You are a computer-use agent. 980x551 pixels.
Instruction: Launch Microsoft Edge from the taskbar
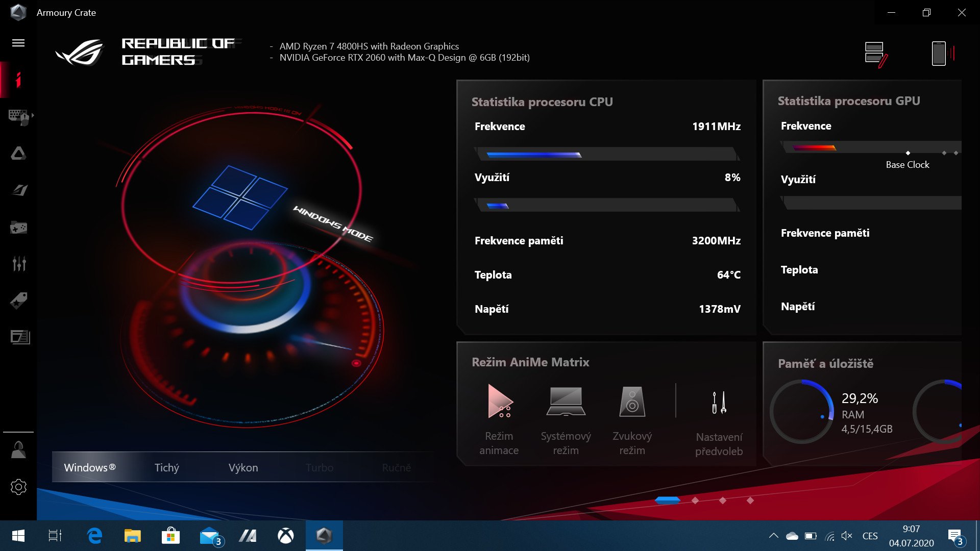[95, 536]
